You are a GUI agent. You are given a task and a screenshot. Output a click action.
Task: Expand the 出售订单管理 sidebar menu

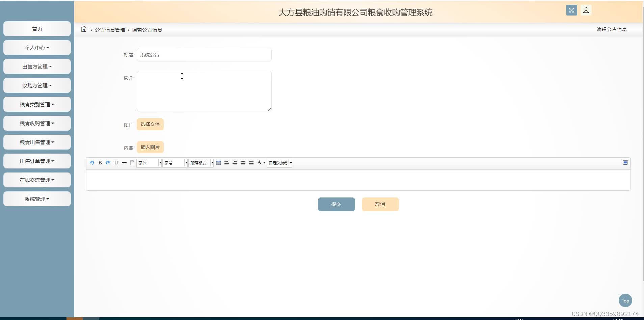(x=37, y=161)
